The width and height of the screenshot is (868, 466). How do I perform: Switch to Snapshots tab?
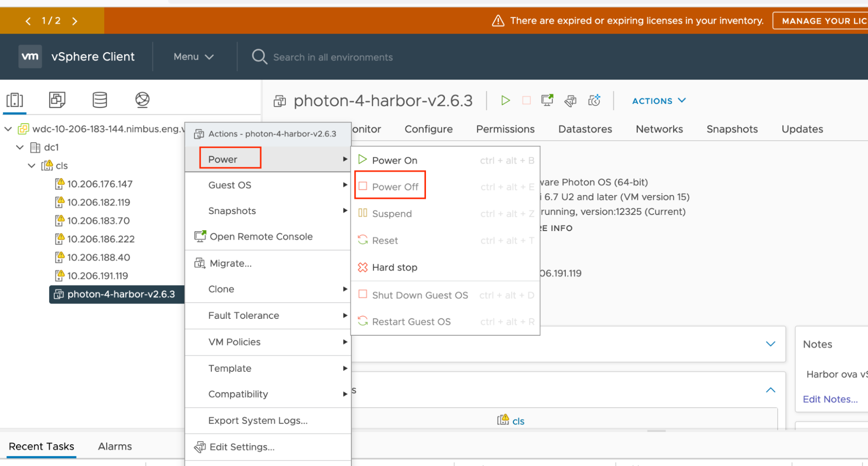(732, 129)
